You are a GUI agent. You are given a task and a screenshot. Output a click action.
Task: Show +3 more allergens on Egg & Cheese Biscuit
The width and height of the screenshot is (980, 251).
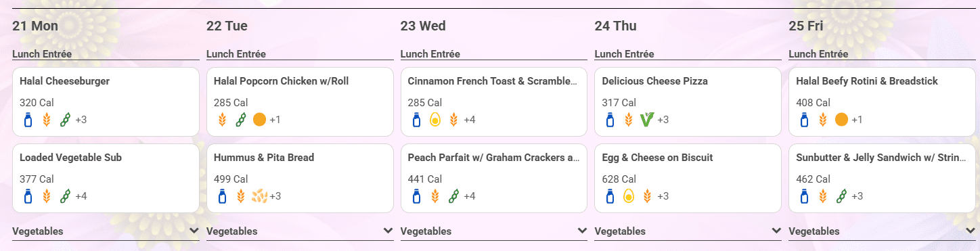tap(663, 196)
